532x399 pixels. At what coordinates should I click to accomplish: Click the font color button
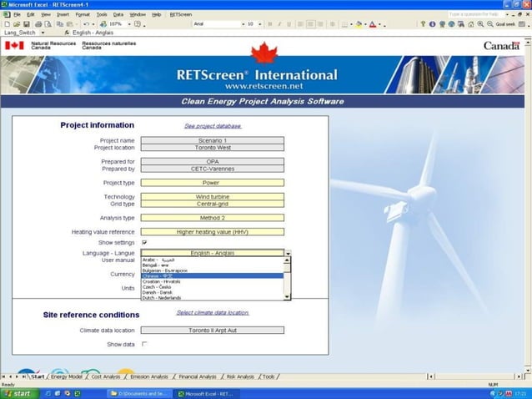(x=373, y=24)
